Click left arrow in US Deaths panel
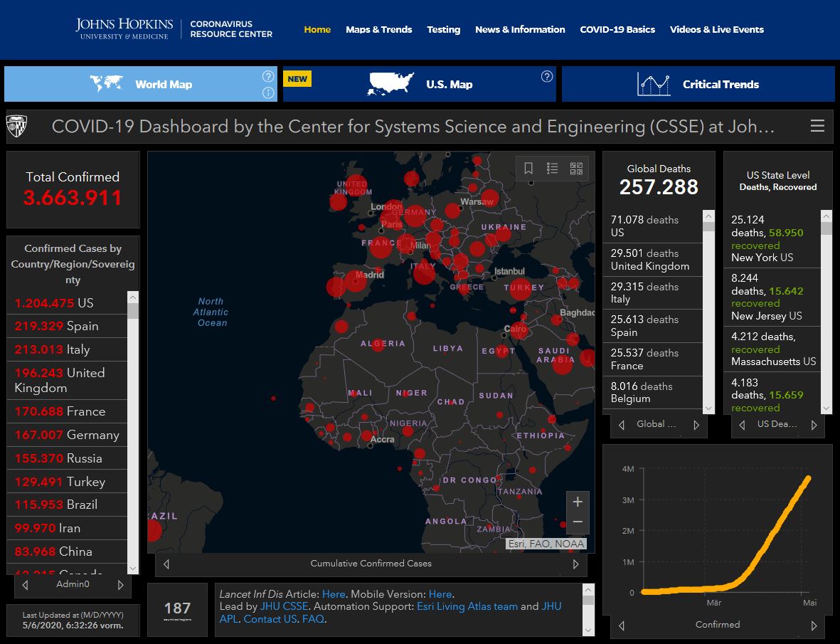 [x=742, y=425]
